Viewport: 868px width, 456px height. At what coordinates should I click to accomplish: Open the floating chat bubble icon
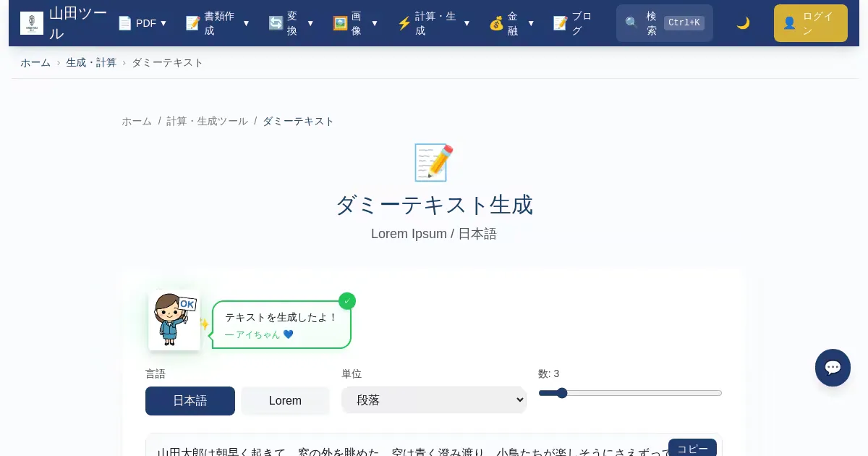(833, 368)
